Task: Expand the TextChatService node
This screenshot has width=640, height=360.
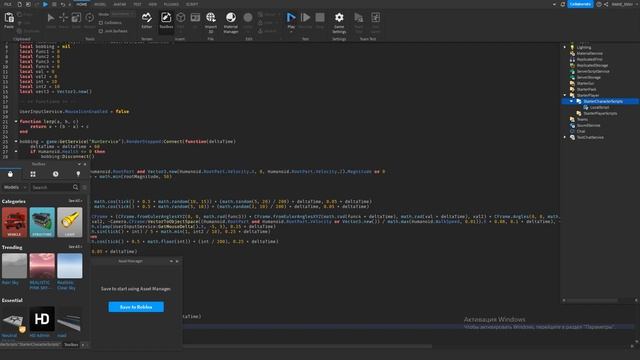Action: click(565, 137)
